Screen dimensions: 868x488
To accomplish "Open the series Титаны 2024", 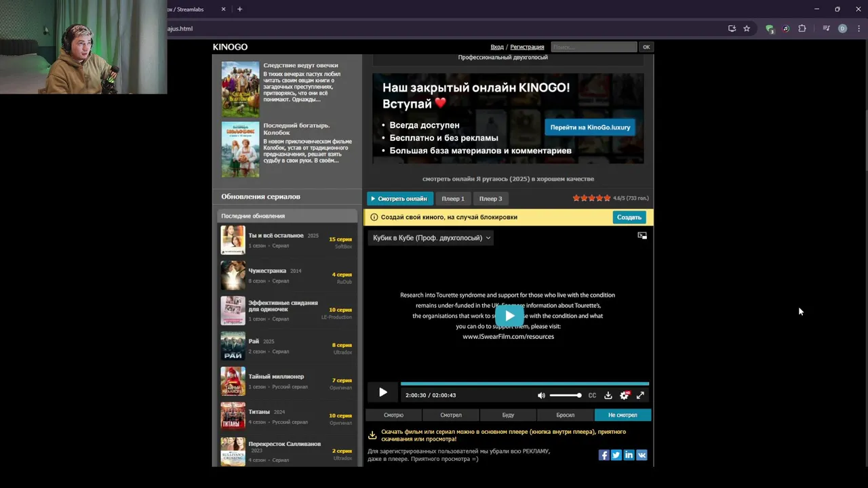I will [259, 411].
